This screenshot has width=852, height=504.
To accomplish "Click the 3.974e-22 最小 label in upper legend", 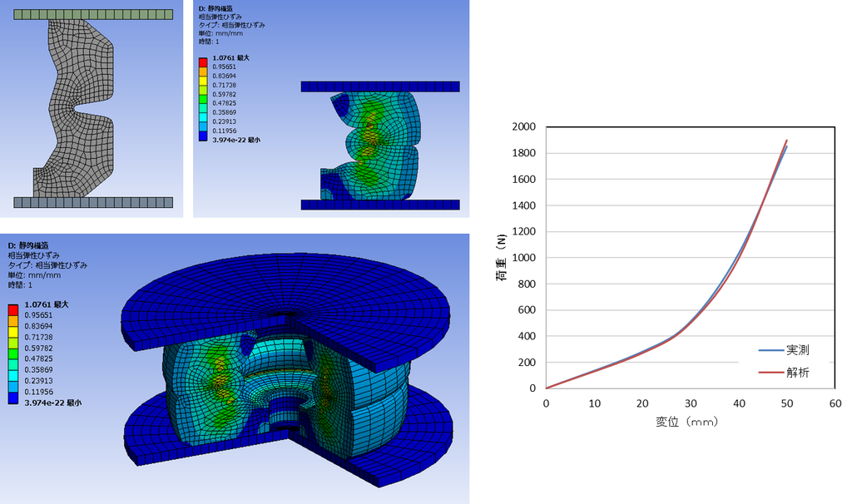I will (x=236, y=140).
